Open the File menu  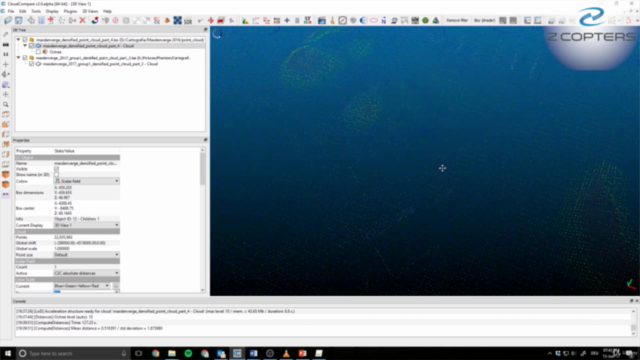coord(11,11)
